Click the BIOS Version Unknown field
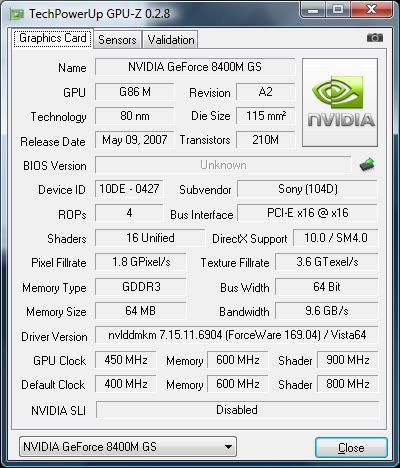This screenshot has width=400, height=468. pos(223,165)
